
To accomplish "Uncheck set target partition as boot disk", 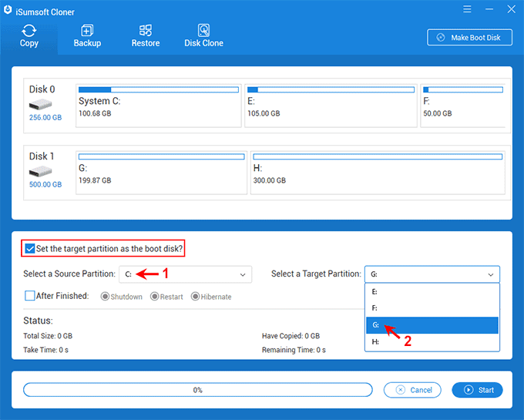I will point(30,249).
